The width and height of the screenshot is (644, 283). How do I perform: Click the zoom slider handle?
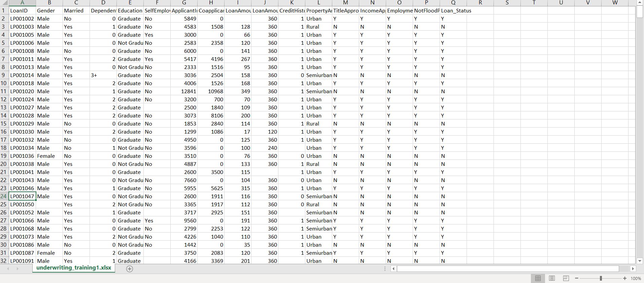(x=601, y=278)
